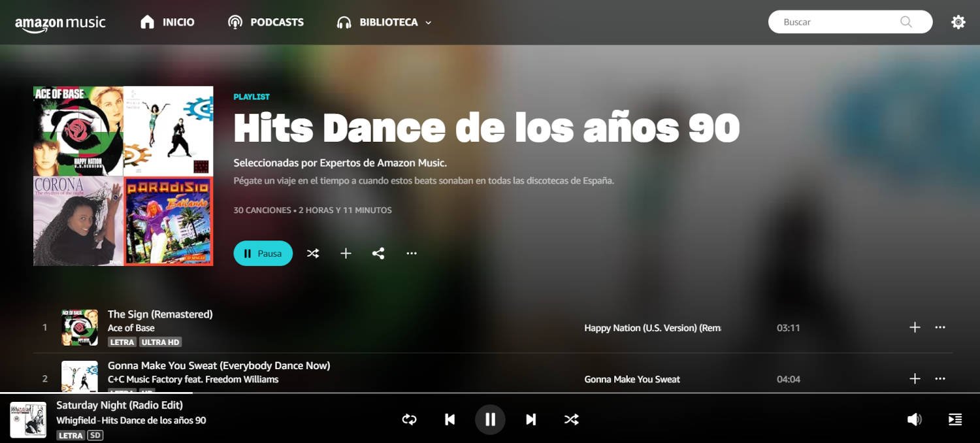Click Gonna Make You Sweat album thumbnail
Screen dimensions: 980x443
coord(80,376)
